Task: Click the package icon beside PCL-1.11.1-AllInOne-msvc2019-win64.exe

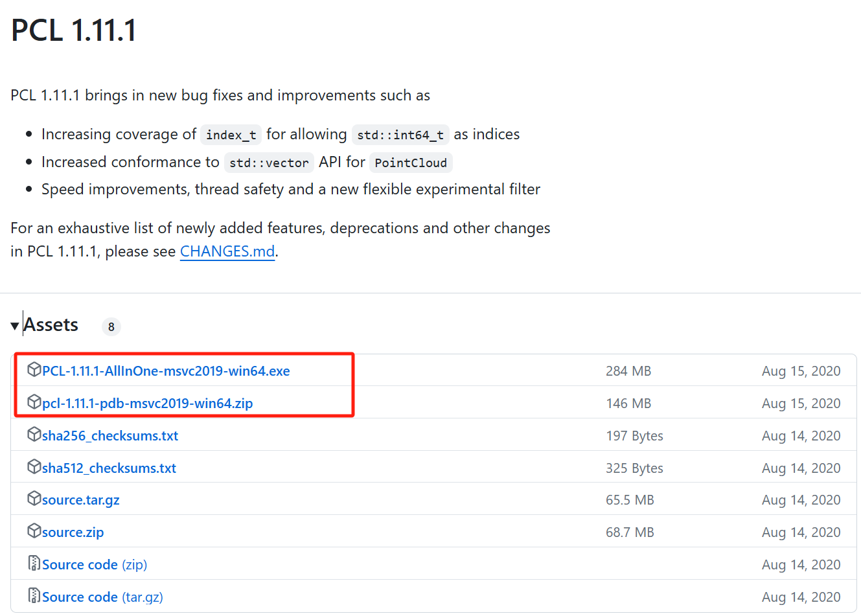Action: 34,369
